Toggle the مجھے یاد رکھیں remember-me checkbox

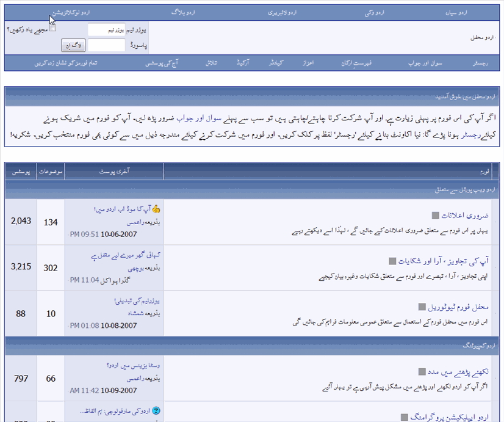[53, 28]
